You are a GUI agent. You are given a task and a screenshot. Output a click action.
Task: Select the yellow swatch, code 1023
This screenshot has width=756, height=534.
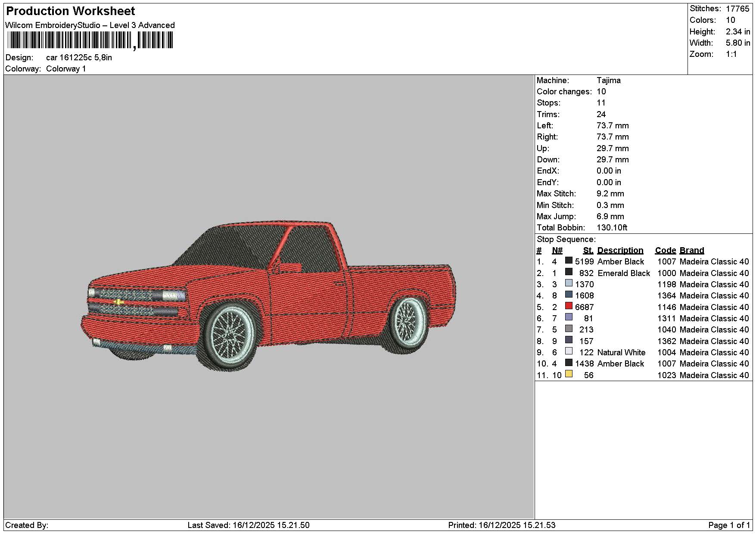coord(569,374)
